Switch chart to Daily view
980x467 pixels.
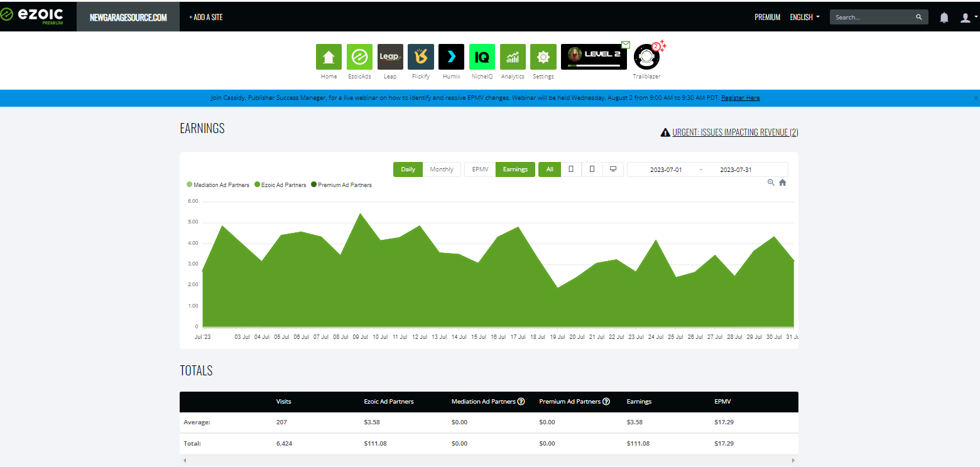coord(408,169)
